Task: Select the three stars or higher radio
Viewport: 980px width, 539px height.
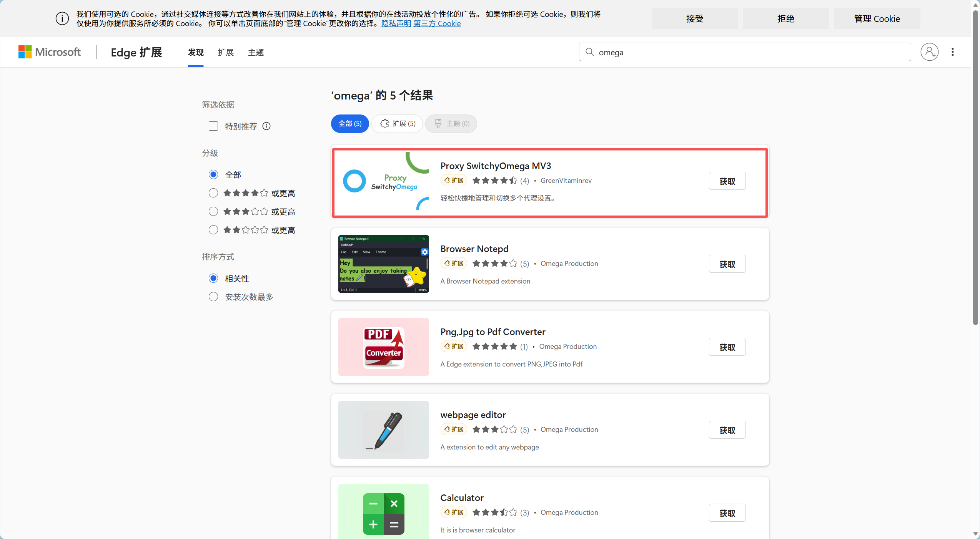Action: coord(213,211)
